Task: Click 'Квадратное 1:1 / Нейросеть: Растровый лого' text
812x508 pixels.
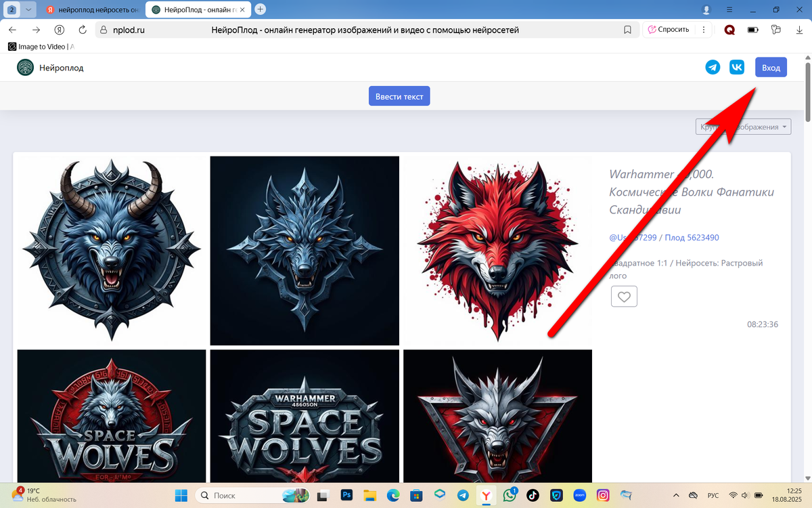Action: tap(686, 269)
